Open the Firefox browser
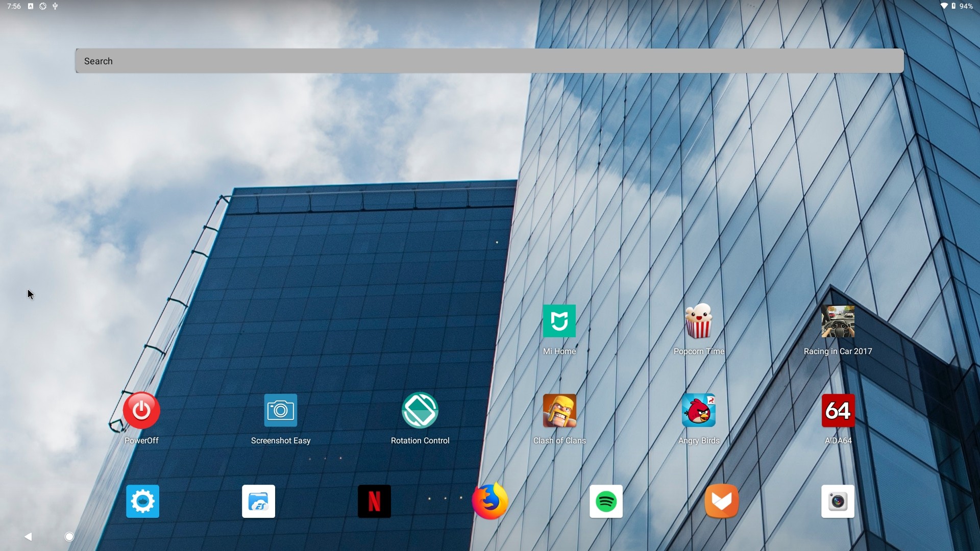 click(x=489, y=501)
